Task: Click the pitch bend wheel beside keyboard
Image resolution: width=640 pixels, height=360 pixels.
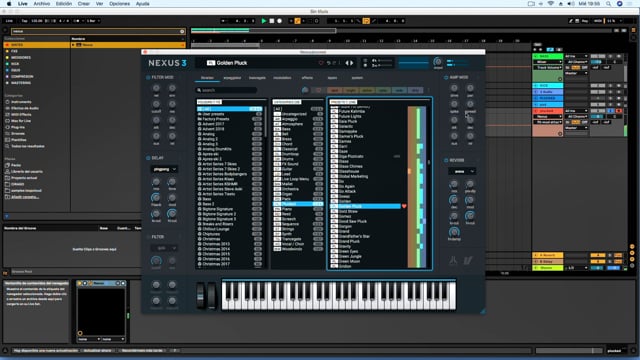Action: tap(200, 296)
